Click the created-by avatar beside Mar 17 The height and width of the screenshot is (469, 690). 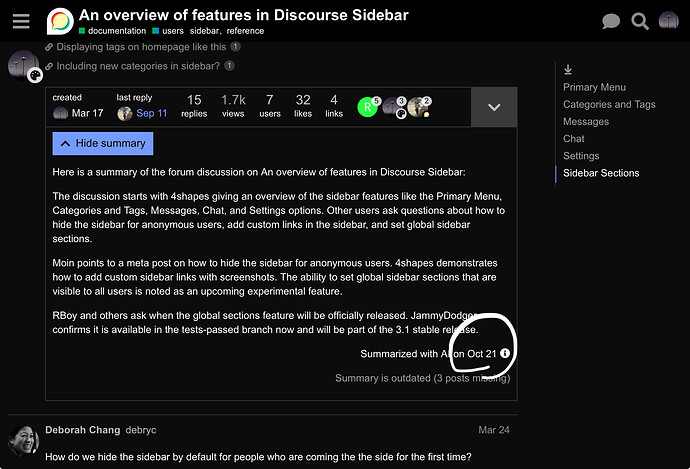(x=60, y=114)
